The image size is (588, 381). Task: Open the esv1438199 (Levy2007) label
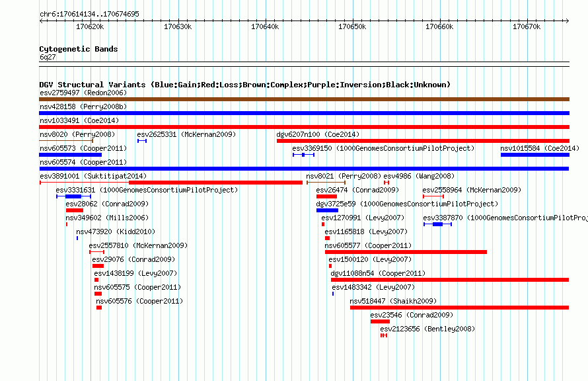coord(135,273)
